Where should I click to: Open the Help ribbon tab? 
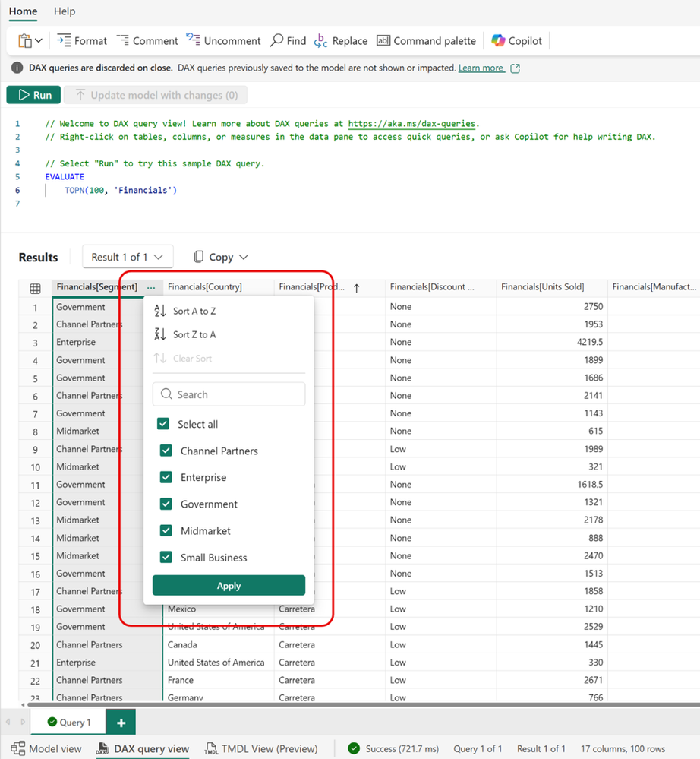click(x=65, y=11)
